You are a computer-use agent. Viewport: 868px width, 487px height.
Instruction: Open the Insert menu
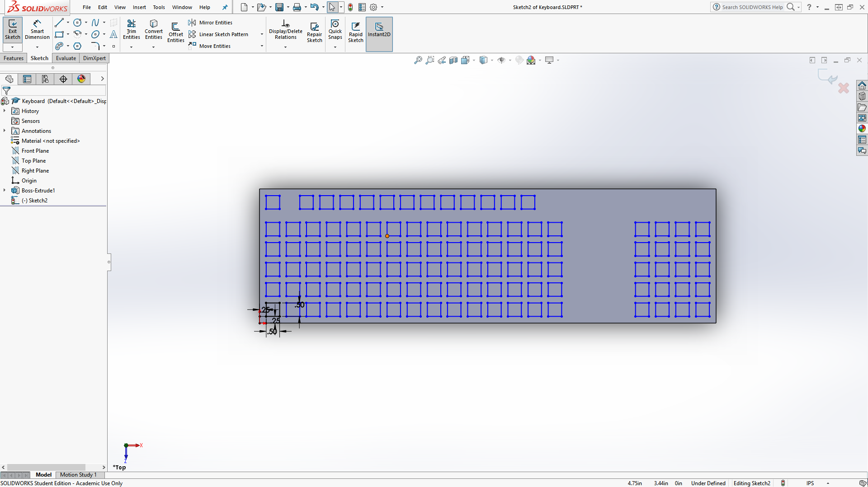coord(139,7)
